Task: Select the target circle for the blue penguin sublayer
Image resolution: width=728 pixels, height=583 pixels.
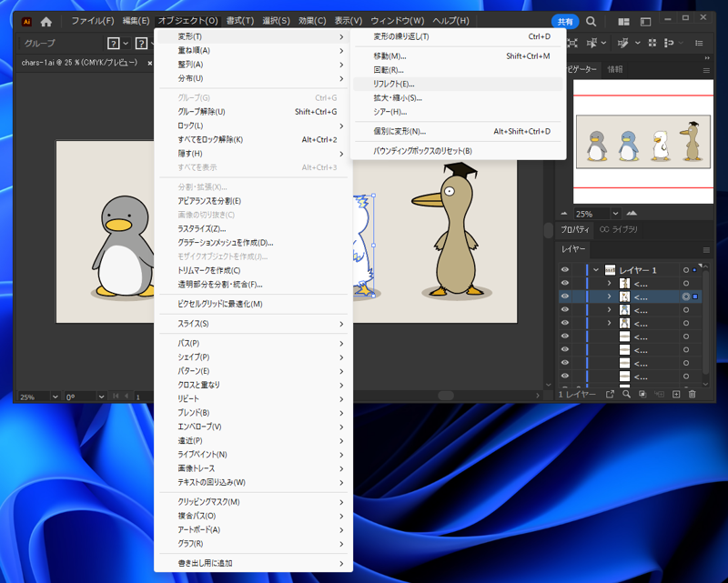Action: point(686,310)
